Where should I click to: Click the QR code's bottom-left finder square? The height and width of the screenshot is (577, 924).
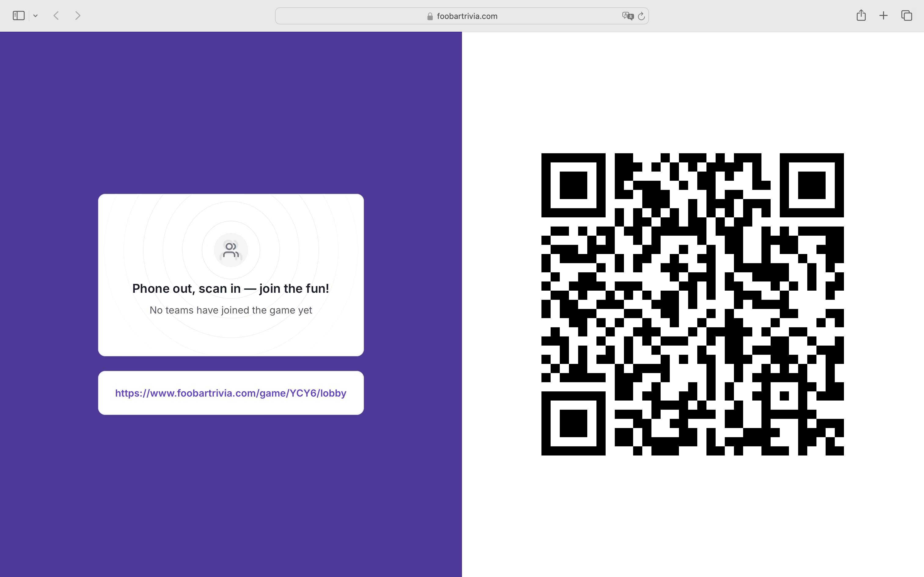[573, 423]
